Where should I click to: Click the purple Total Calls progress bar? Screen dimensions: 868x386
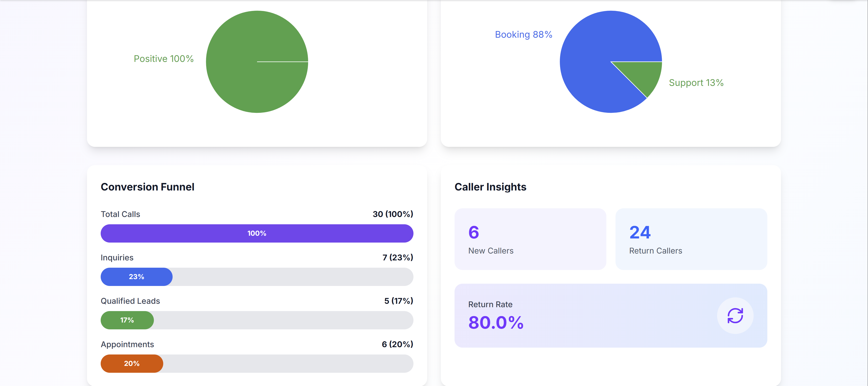pyautogui.click(x=257, y=233)
